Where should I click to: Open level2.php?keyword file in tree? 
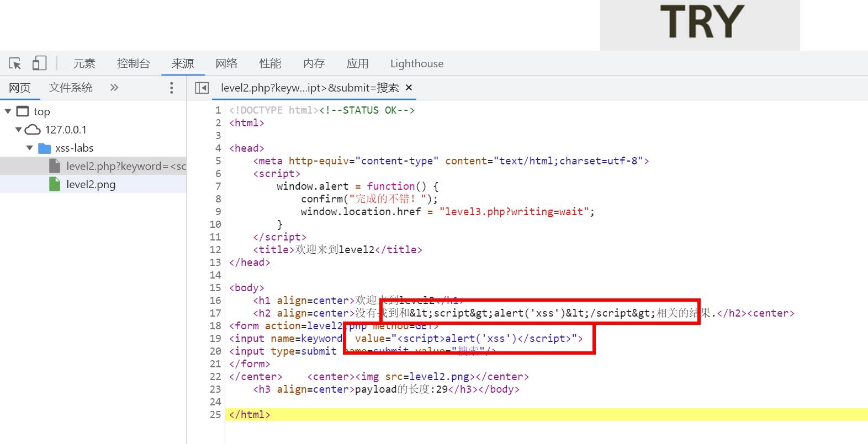click(126, 166)
